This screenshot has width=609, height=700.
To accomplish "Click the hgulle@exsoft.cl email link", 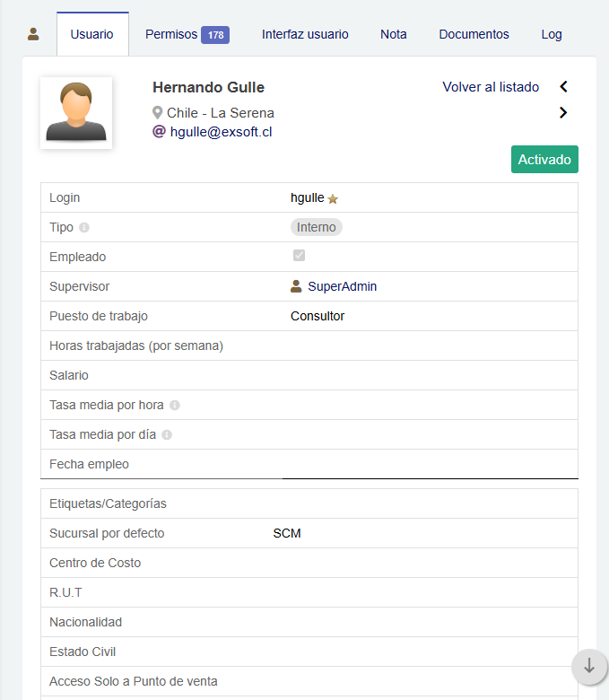I will pyautogui.click(x=221, y=131).
